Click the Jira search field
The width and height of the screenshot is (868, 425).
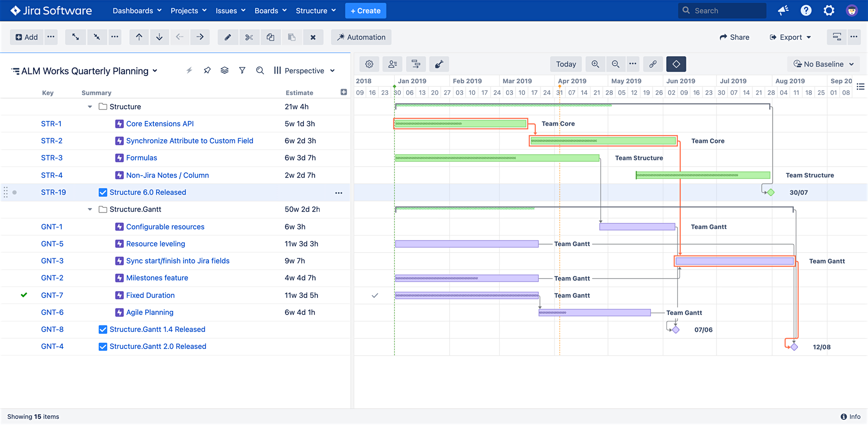(722, 10)
